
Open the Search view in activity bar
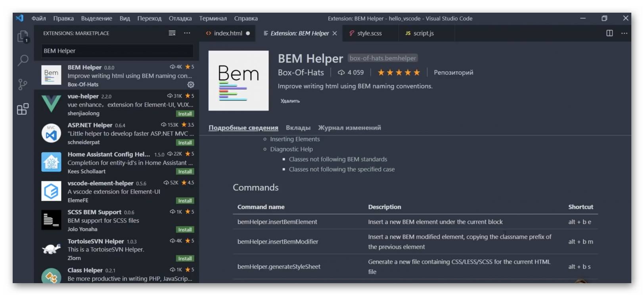[23, 60]
